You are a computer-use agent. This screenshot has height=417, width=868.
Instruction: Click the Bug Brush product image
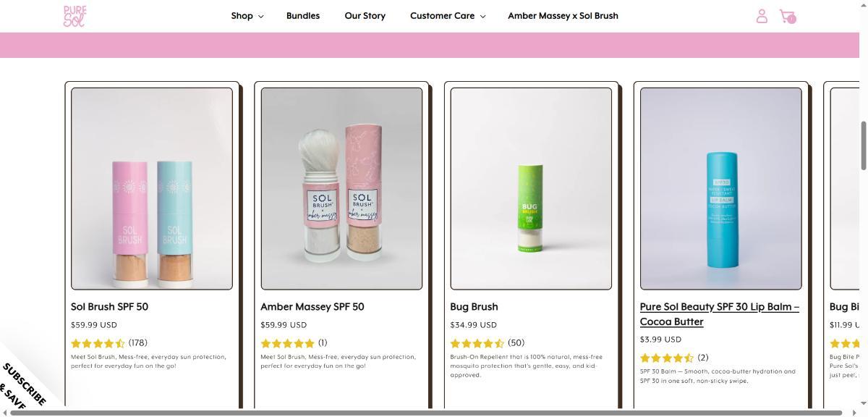pyautogui.click(x=531, y=188)
